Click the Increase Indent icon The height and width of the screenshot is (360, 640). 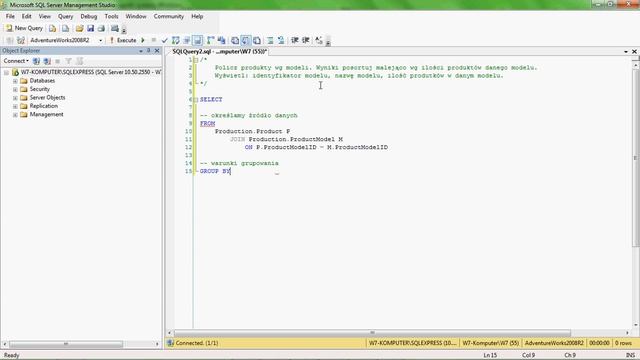pos(305,40)
